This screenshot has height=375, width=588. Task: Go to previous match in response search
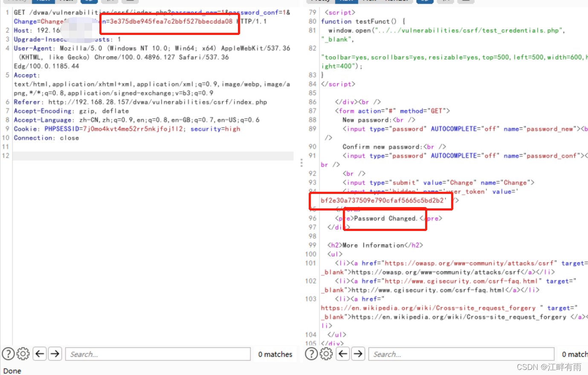[343, 354]
